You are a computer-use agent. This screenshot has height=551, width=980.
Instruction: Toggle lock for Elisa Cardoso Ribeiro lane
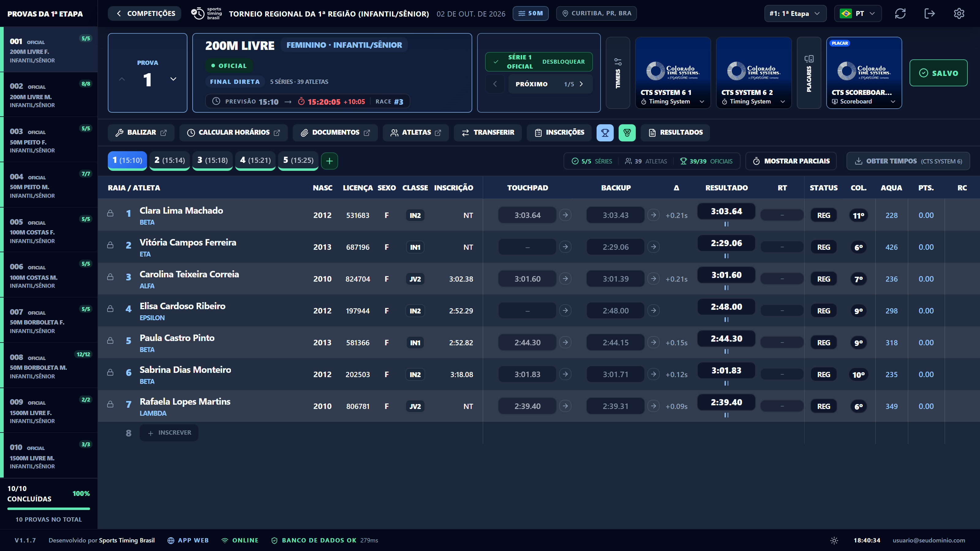(110, 309)
